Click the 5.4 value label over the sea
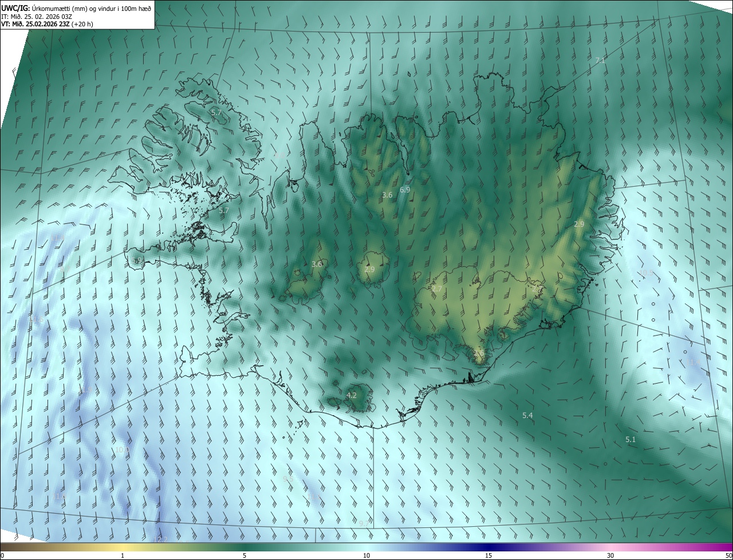 pos(528,415)
